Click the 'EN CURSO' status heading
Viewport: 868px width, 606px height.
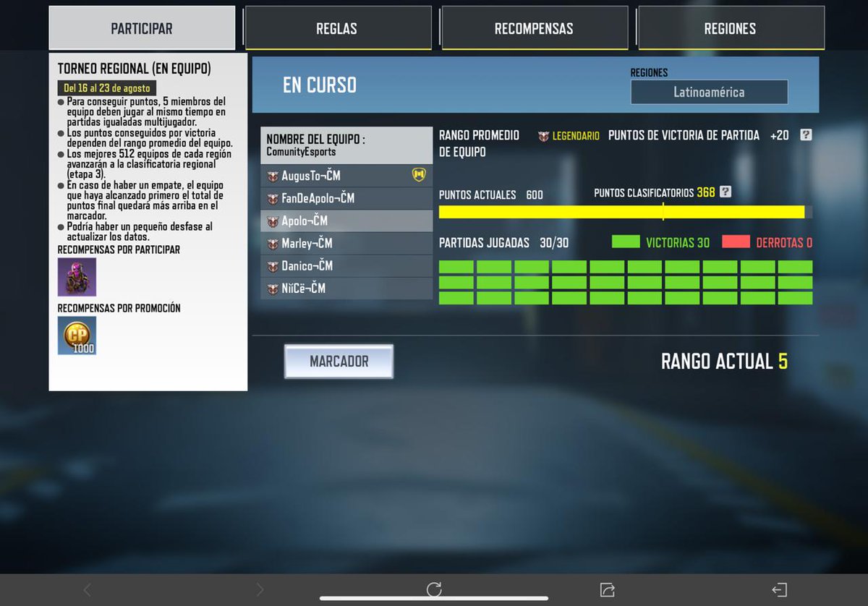pos(320,85)
